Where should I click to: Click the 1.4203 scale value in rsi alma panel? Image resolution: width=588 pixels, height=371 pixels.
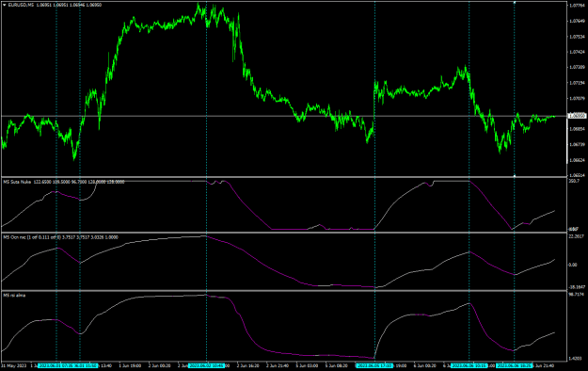click(x=576, y=359)
